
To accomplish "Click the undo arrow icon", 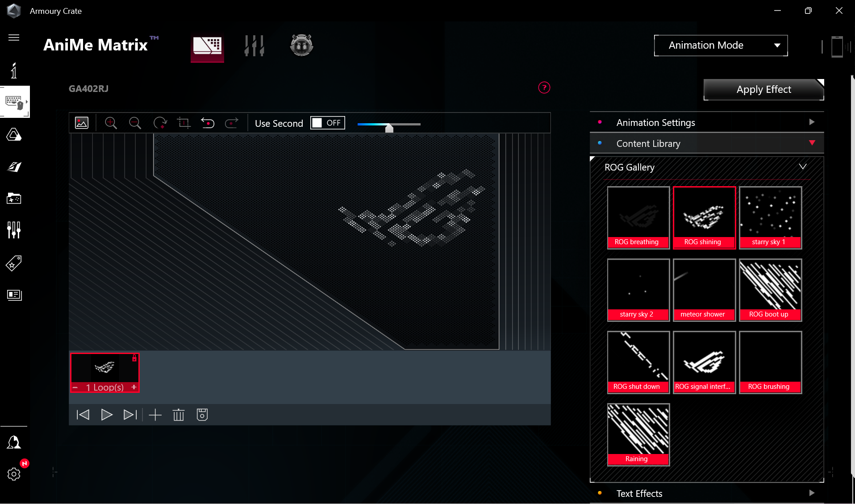I will tap(208, 123).
